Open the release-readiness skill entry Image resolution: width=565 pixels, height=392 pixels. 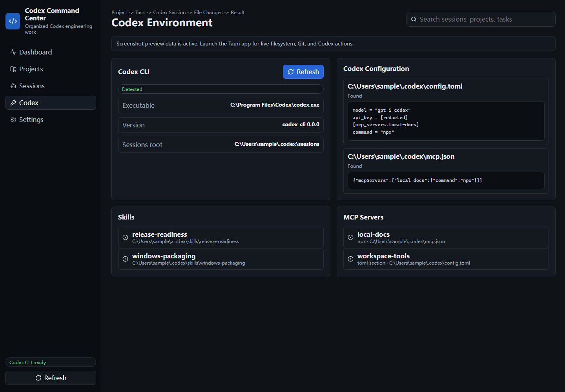tap(221, 237)
